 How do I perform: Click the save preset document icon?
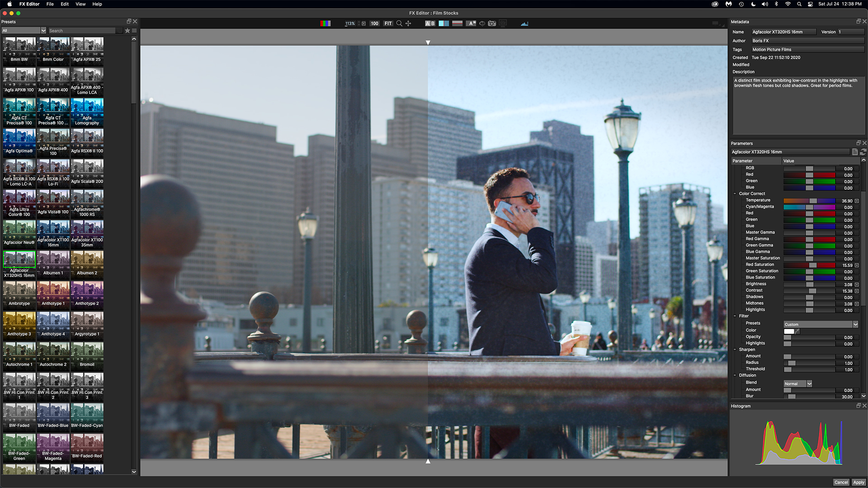[x=855, y=152]
